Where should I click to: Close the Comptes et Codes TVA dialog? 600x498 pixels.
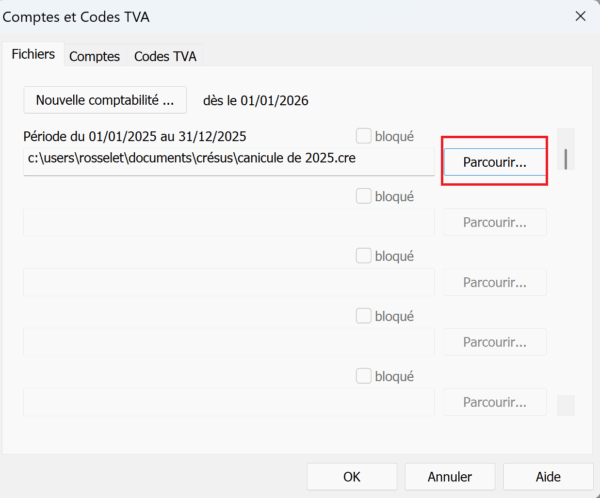[579, 16]
